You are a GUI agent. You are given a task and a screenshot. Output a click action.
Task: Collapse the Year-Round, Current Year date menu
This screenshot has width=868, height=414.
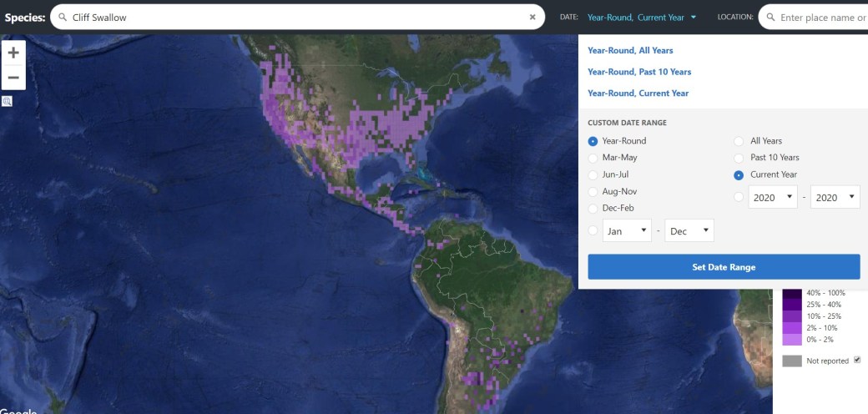(641, 17)
